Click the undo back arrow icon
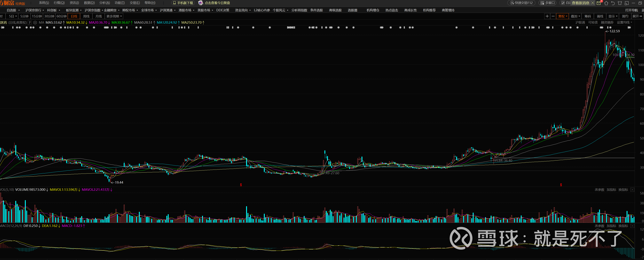The image size is (644, 260). [x=613, y=3]
